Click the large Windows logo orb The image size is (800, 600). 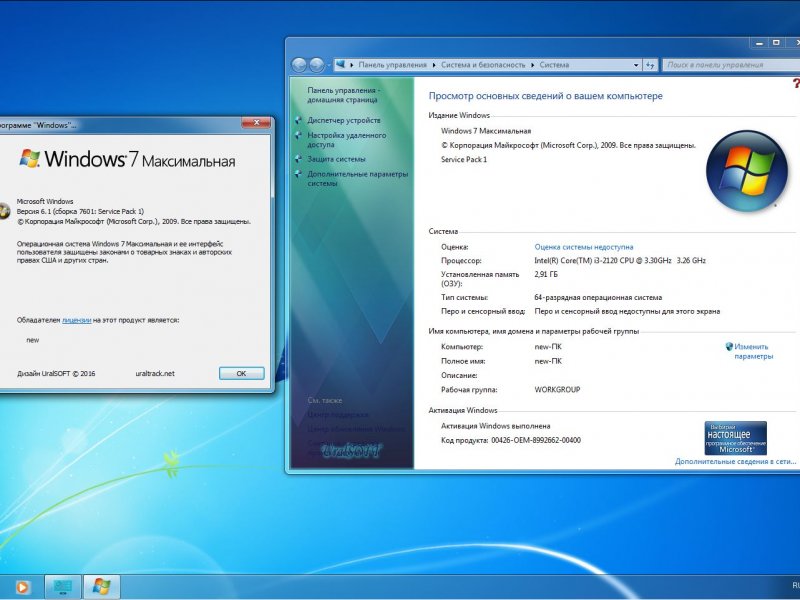point(747,170)
